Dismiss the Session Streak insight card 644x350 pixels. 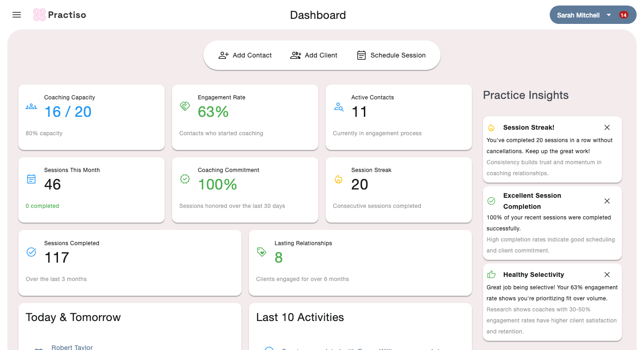(607, 127)
